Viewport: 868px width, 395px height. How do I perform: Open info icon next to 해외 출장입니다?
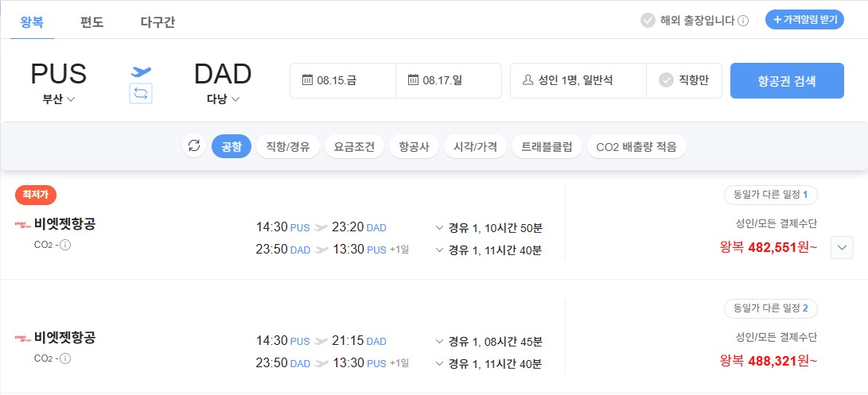tap(743, 21)
